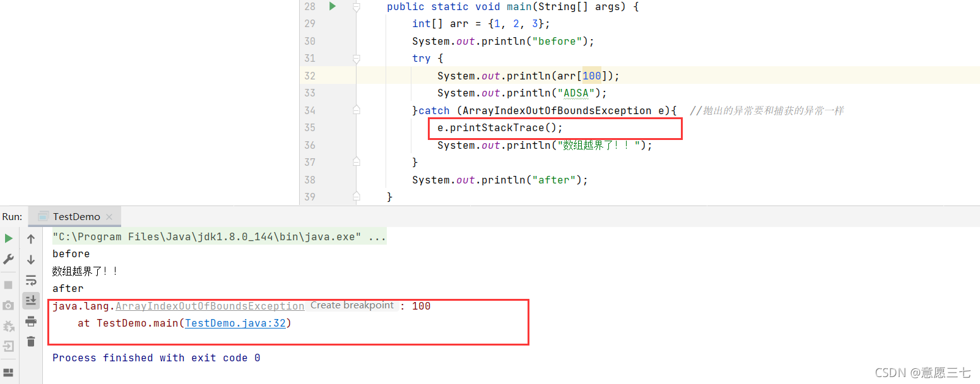Click "at TestDemo.main(" in the stack trace
The height and width of the screenshot is (384, 980).
tap(131, 323)
